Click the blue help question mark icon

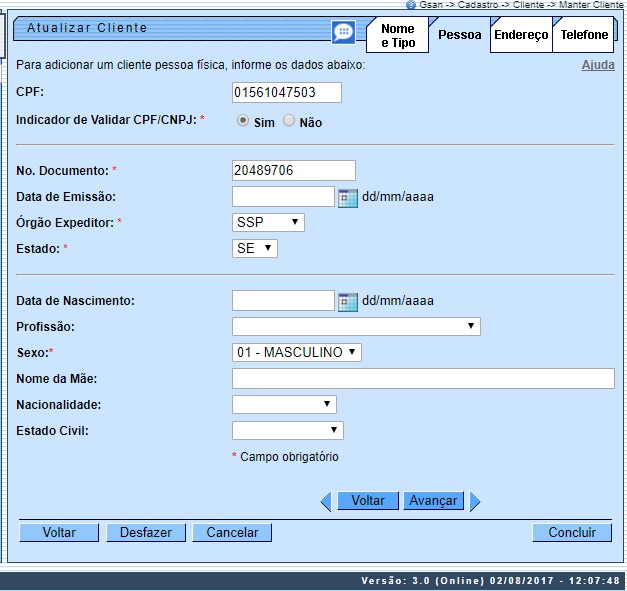point(411,5)
